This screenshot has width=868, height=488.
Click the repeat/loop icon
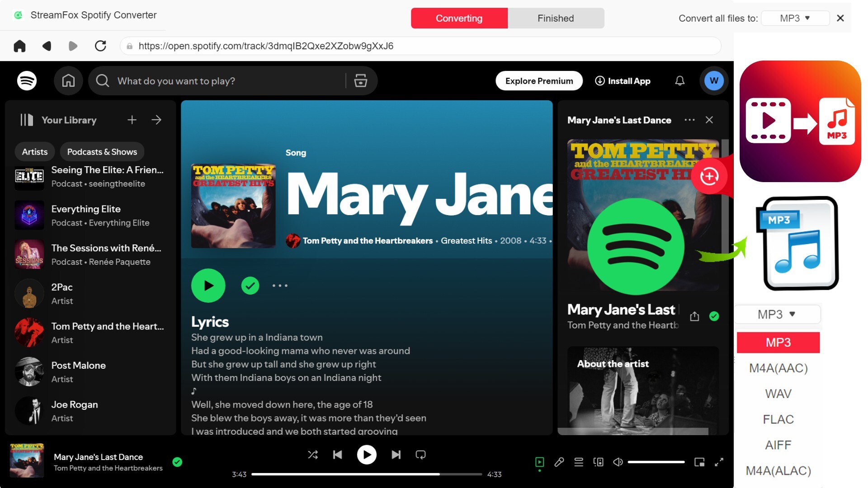coord(421,455)
